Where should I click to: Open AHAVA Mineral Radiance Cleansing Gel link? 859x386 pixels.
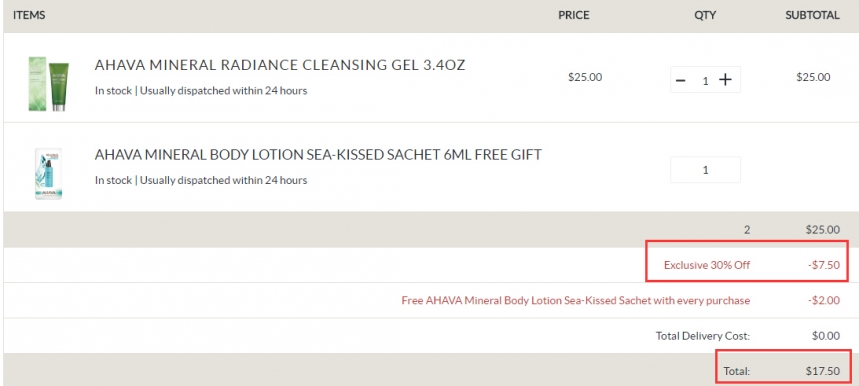pyautogui.click(x=280, y=65)
